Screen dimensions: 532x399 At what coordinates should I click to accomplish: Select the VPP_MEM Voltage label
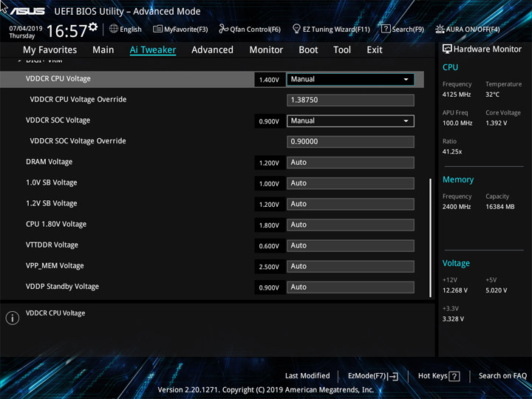55,266
